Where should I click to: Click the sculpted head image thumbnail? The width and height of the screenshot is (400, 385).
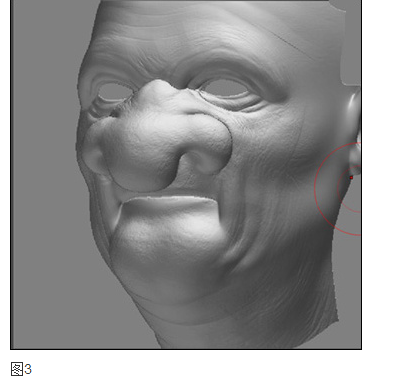point(186,174)
